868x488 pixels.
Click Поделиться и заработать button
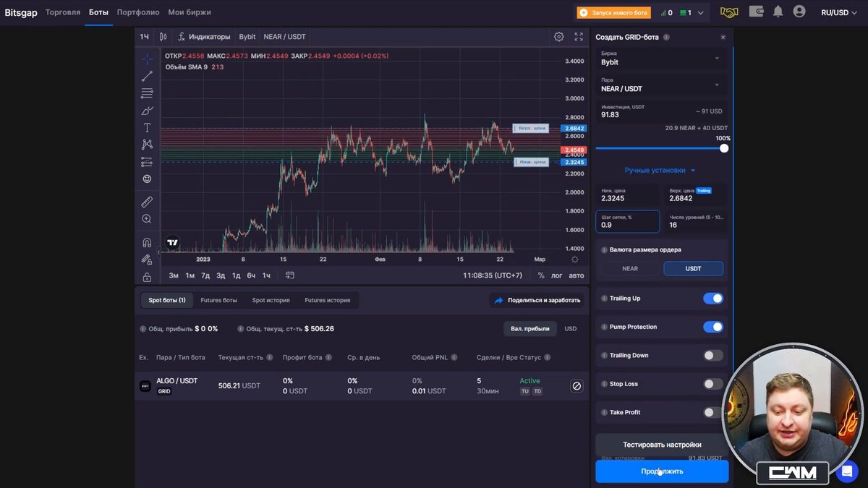click(x=537, y=300)
